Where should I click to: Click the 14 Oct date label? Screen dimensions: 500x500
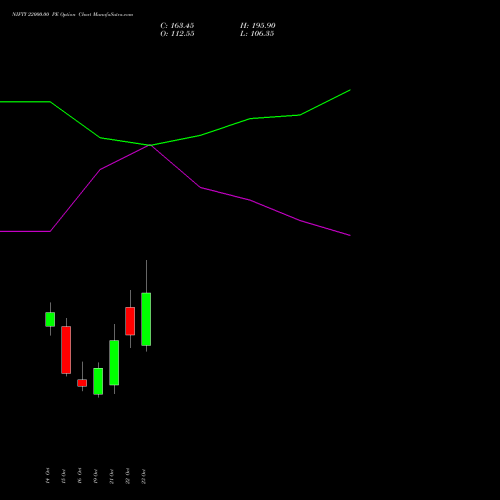coord(48,476)
